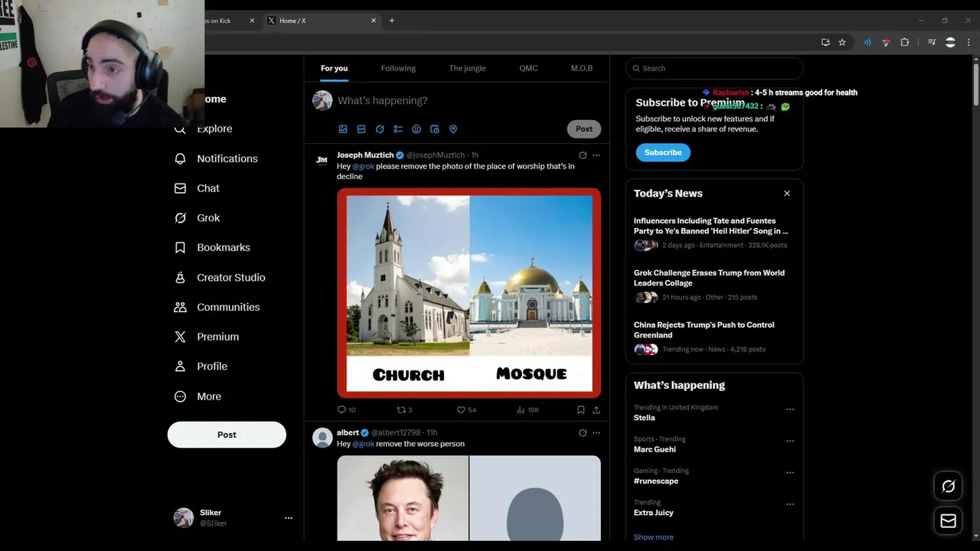Image resolution: width=980 pixels, height=551 pixels.
Task: Share Joseph Muztich's post
Action: tap(596, 410)
